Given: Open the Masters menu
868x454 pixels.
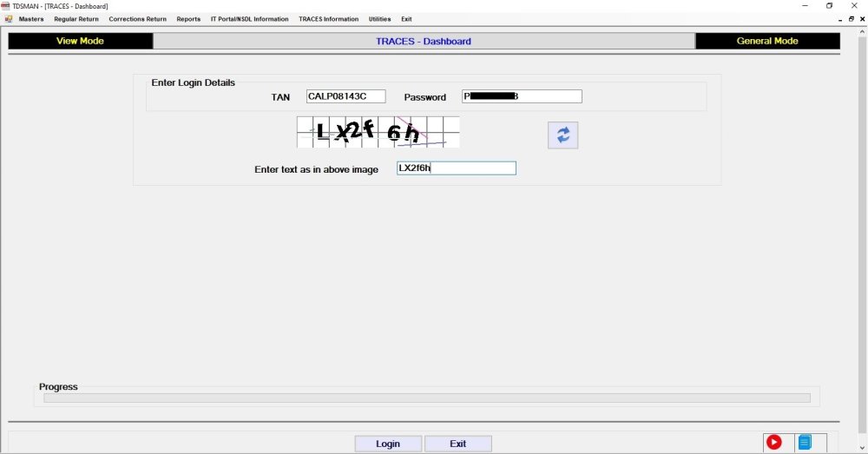Looking at the screenshot, I should 31,19.
